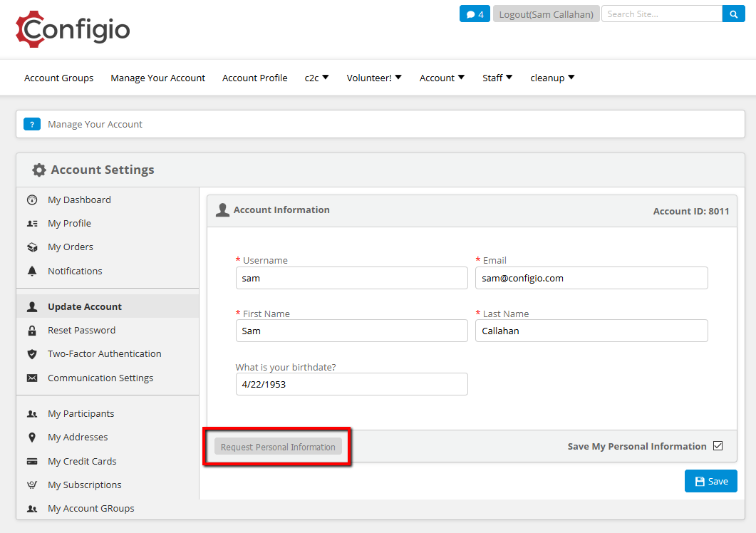Expand the c2c dropdown menu
The height and width of the screenshot is (533, 756).
coord(316,78)
